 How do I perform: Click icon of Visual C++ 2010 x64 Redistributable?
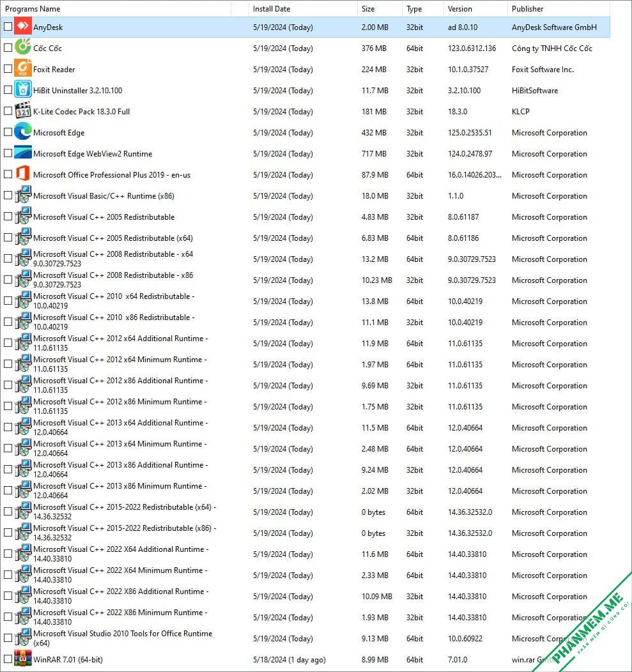(x=23, y=300)
